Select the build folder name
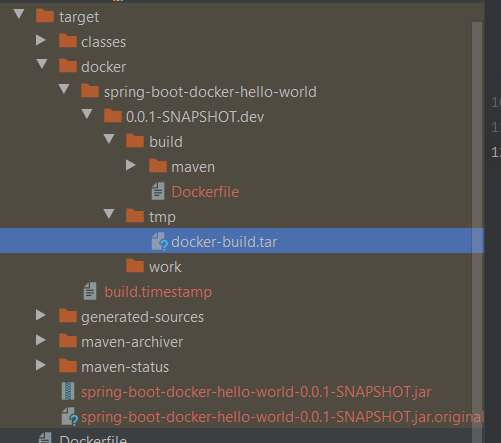This screenshot has width=501, height=443. point(166,142)
